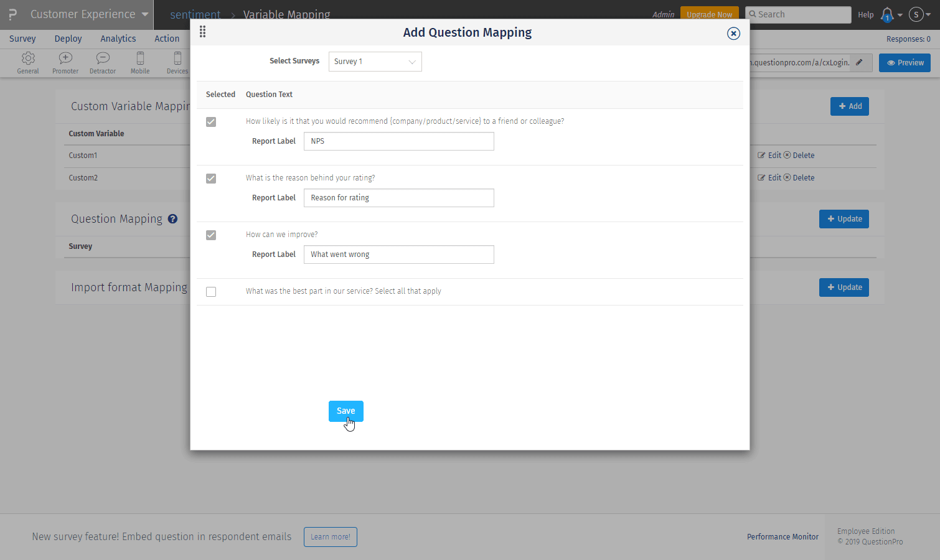
Task: Switch to the Deploy tab
Action: pos(68,39)
